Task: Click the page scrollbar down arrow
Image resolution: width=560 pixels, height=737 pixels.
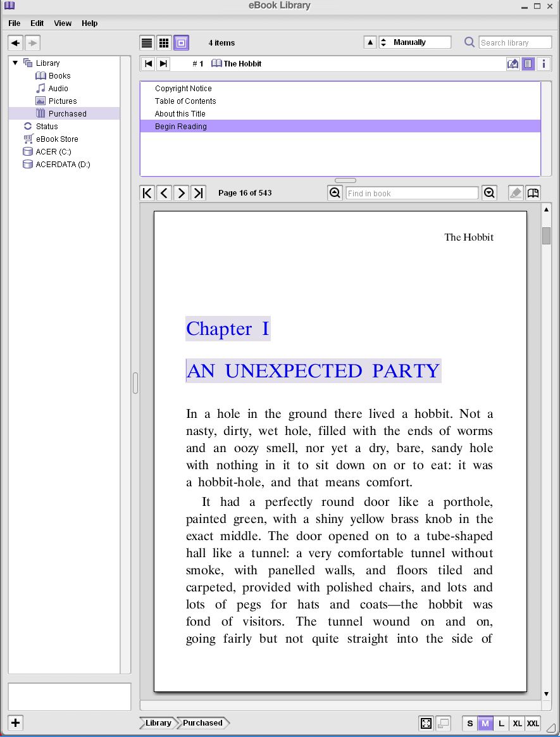Action: (546, 694)
